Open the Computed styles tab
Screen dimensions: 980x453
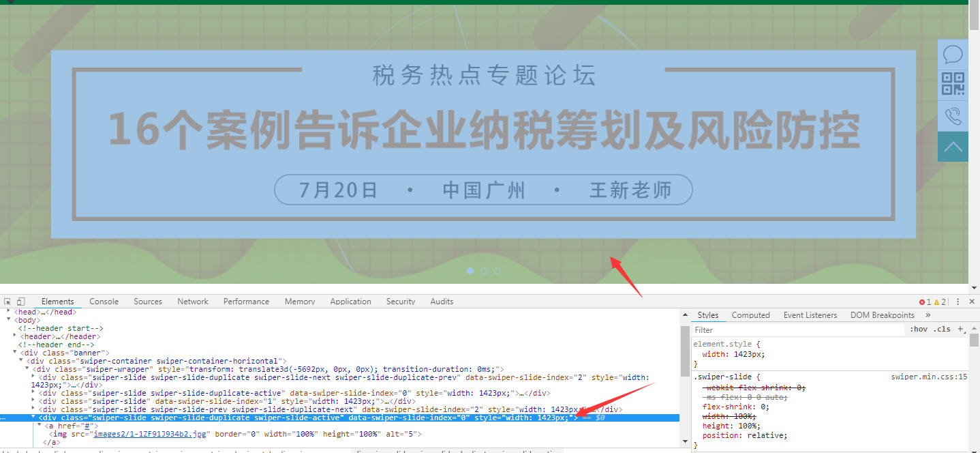click(x=750, y=315)
